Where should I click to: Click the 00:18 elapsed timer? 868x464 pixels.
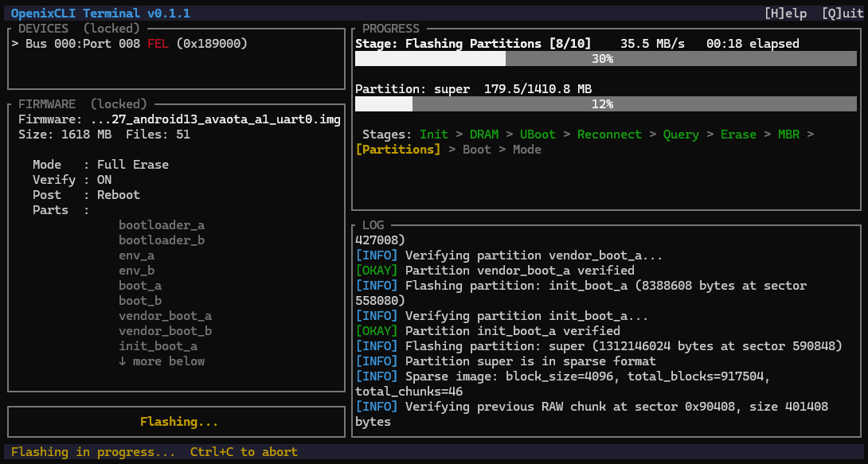point(753,44)
